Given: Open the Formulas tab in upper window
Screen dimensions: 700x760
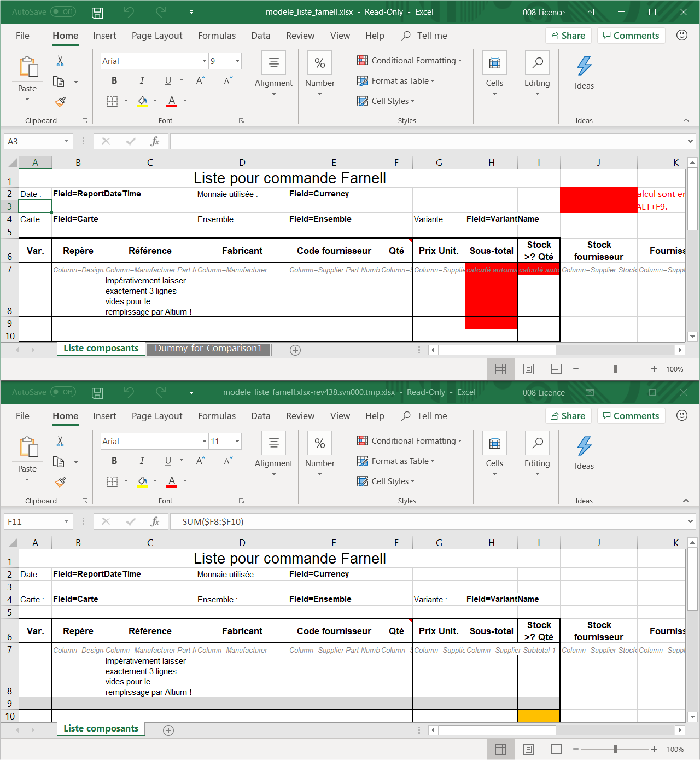Looking at the screenshot, I should pos(217,36).
